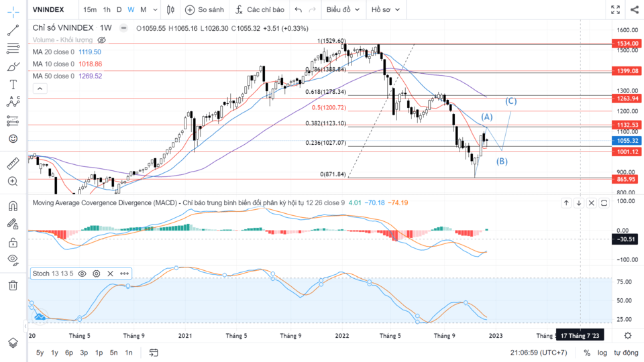This screenshot has height=362, width=644.
Task: Set range to 5n
Action: pyautogui.click(x=114, y=353)
